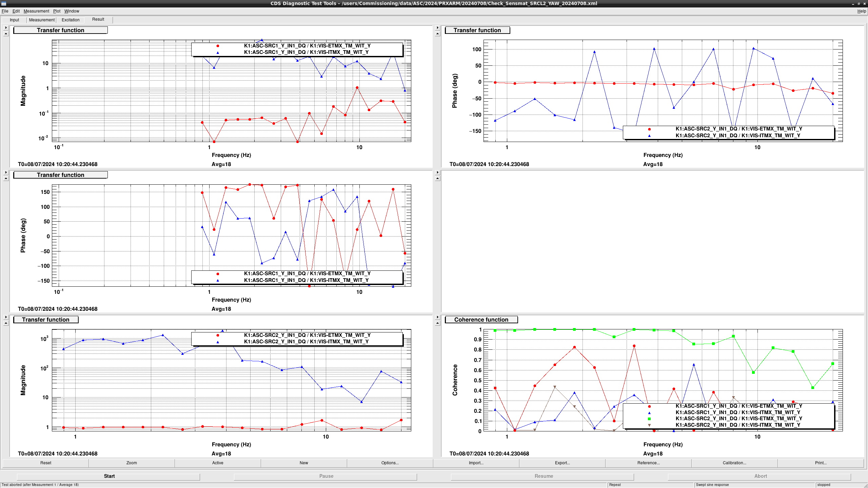Screen dimensions: 868x488
Task: Click SRC2/ITMX legend entry in top-right phase plot
Action: (x=737, y=136)
